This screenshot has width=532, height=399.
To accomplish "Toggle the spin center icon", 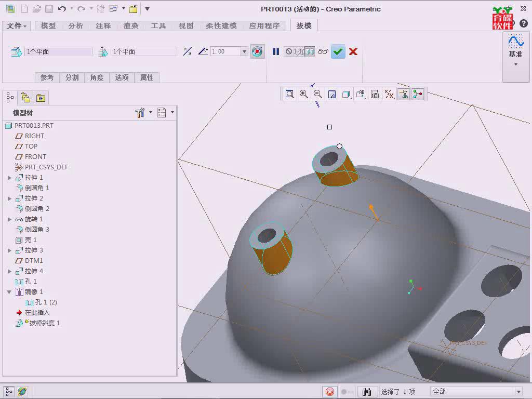I will pos(418,94).
